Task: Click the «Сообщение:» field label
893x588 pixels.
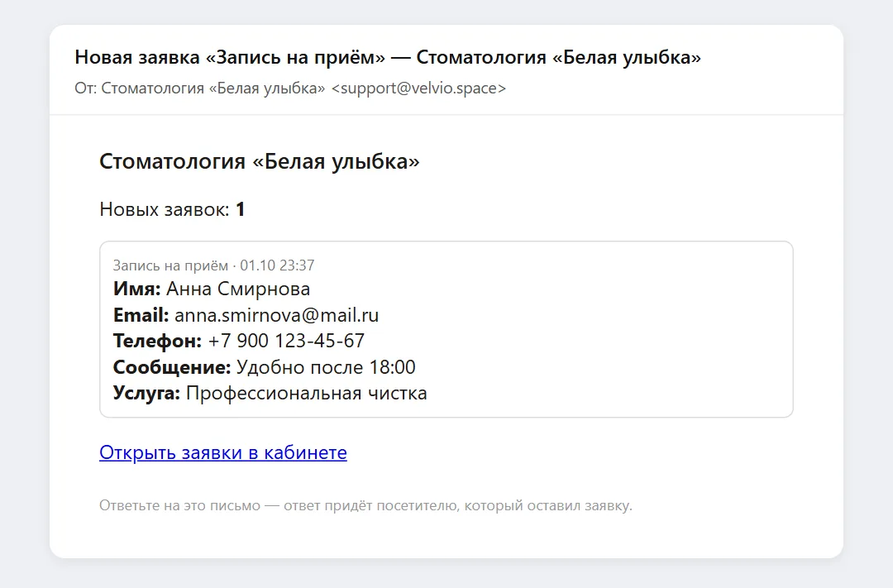Action: (x=171, y=367)
